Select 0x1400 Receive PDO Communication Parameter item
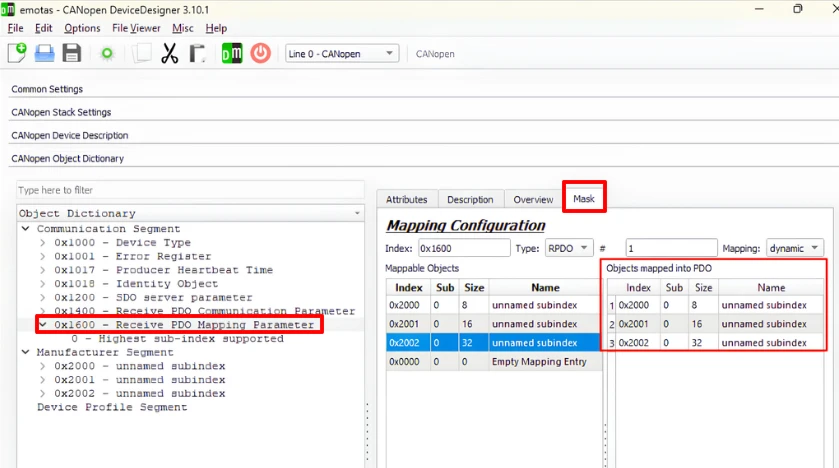839x468 pixels. click(x=204, y=311)
